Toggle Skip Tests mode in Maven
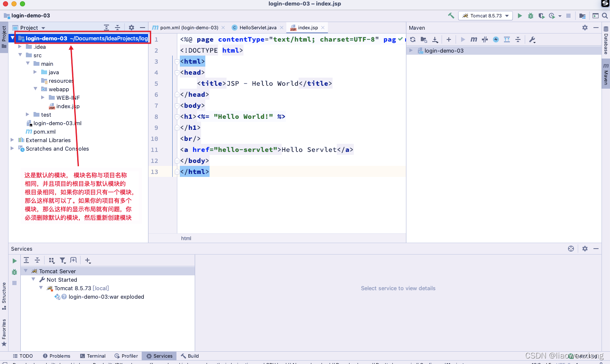The height and width of the screenshot is (364, 610). pyautogui.click(x=496, y=39)
